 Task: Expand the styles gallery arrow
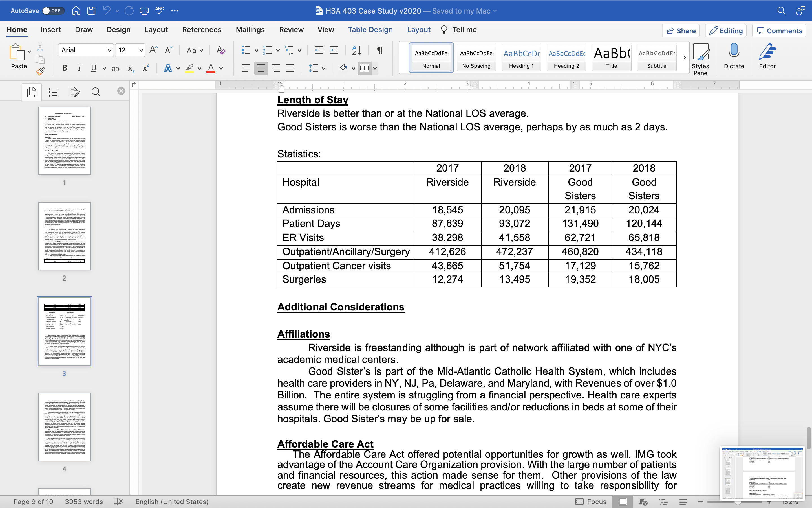point(684,58)
